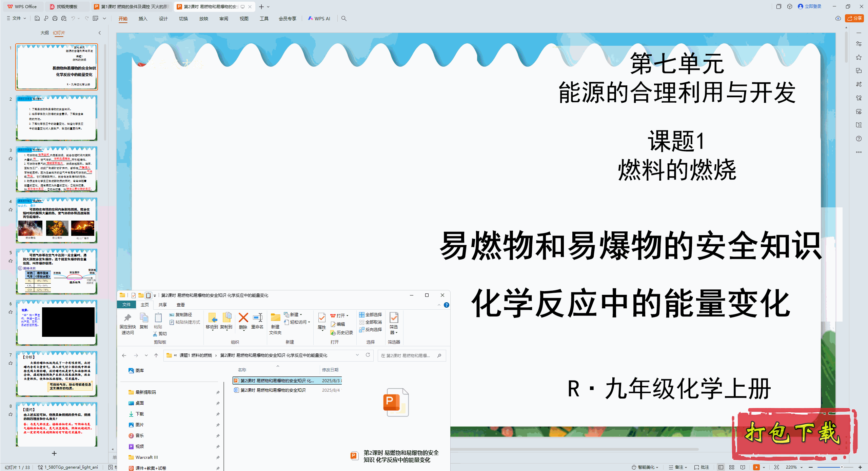Click the slide sorter view icon
Screen dimensions: 868x471
732,467
